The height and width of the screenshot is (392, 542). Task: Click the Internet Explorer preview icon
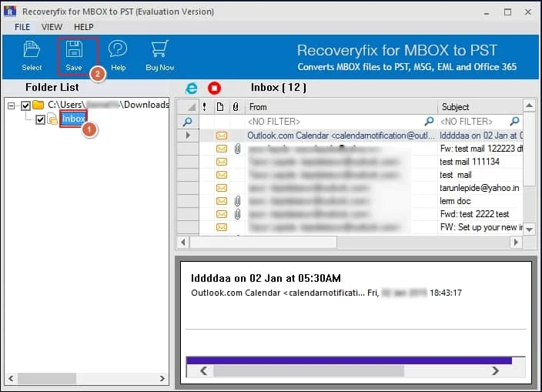coord(191,88)
